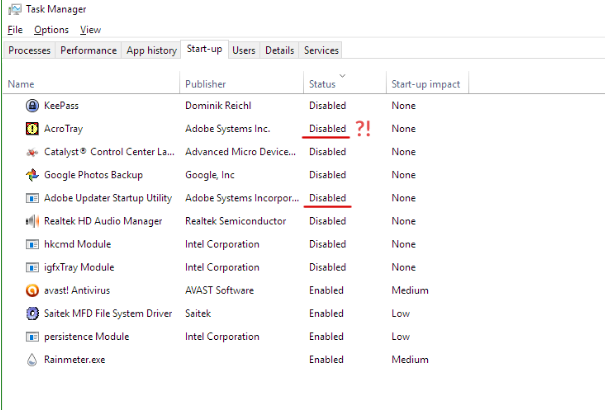
Task: Click the AcroTray yellow icon
Action: [x=32, y=128]
